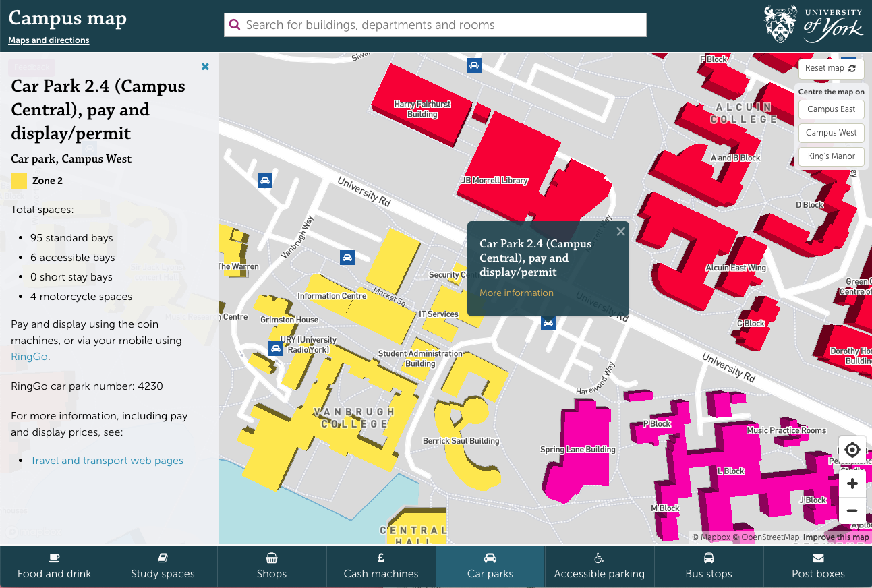Select the Post boxes tab

pos(818,566)
